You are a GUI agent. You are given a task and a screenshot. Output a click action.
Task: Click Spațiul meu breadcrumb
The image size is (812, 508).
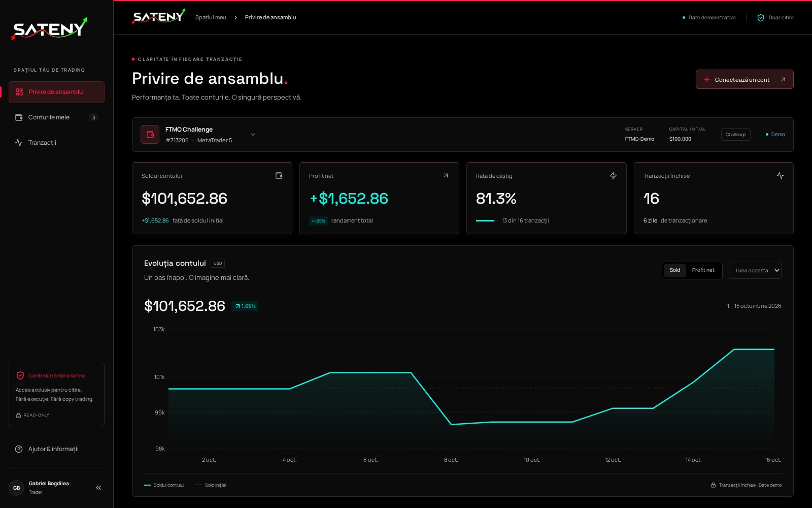(x=211, y=17)
